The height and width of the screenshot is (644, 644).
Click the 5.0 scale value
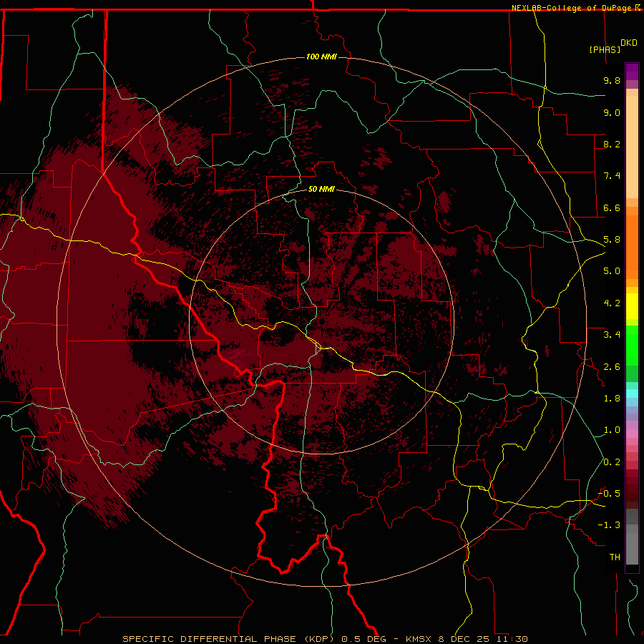612,271
